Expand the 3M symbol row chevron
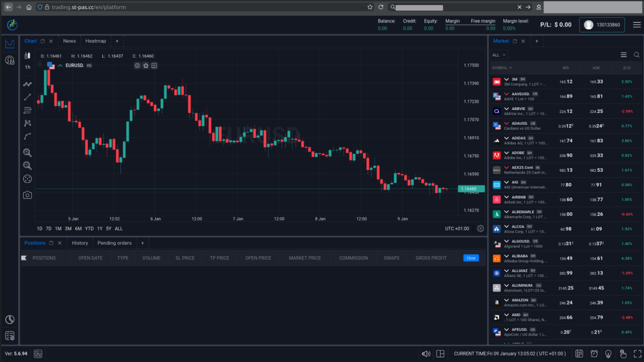Viewport: 644px width, 362px height. 506,79
